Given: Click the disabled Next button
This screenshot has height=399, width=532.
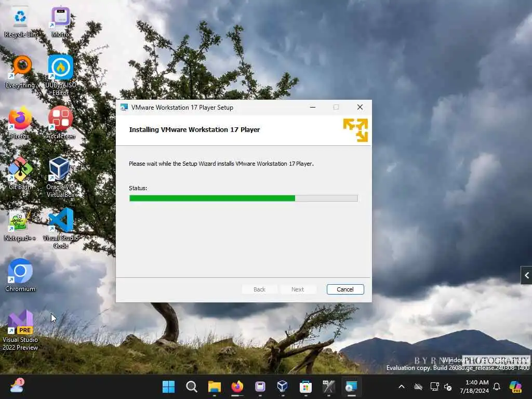Looking at the screenshot, I should click(298, 289).
